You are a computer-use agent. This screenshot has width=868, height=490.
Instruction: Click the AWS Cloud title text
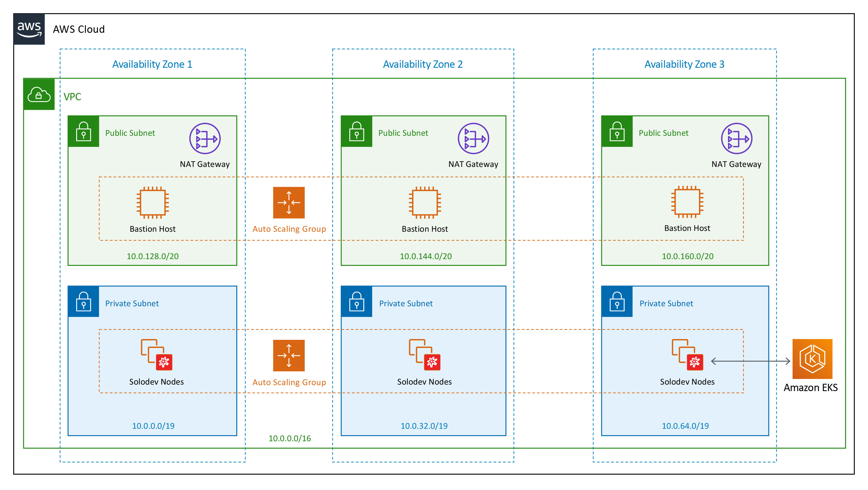coord(79,29)
